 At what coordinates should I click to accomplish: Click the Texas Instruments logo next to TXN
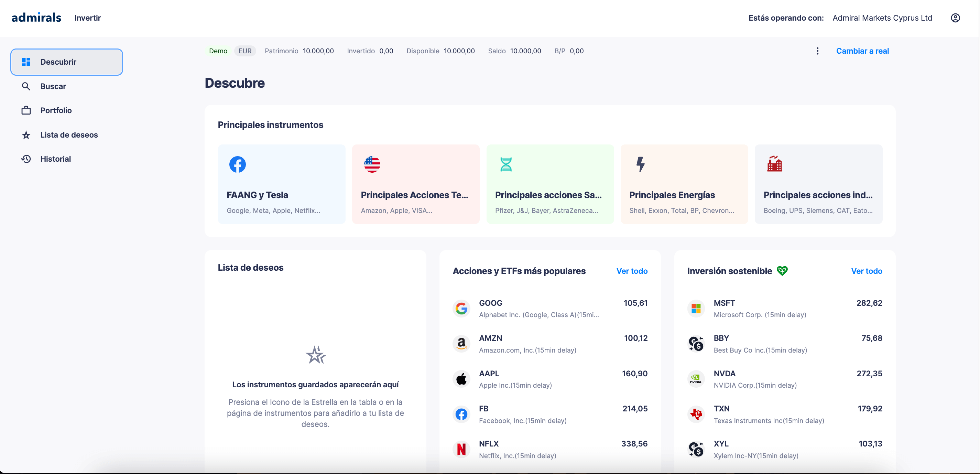[x=696, y=414]
